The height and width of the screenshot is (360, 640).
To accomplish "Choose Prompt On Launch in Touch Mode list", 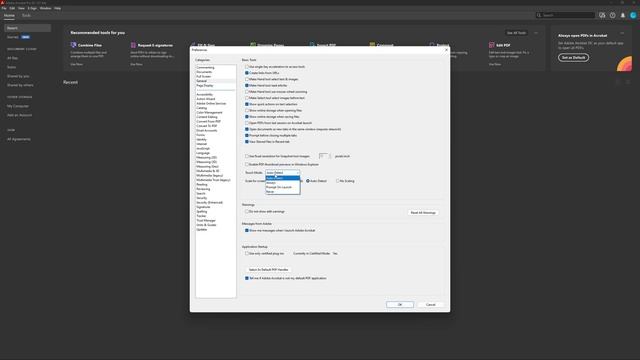I will coord(282,187).
